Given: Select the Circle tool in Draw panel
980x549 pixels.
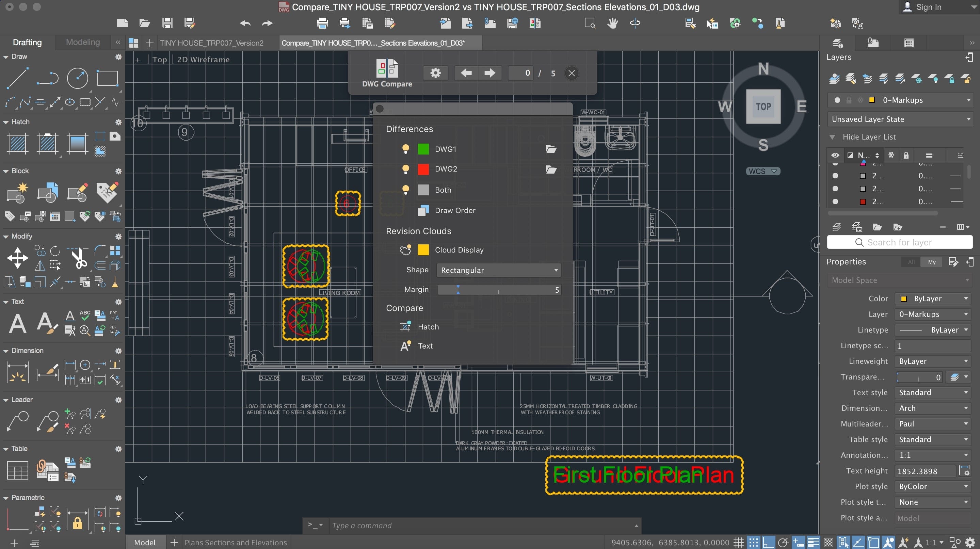Looking at the screenshot, I should point(78,78).
